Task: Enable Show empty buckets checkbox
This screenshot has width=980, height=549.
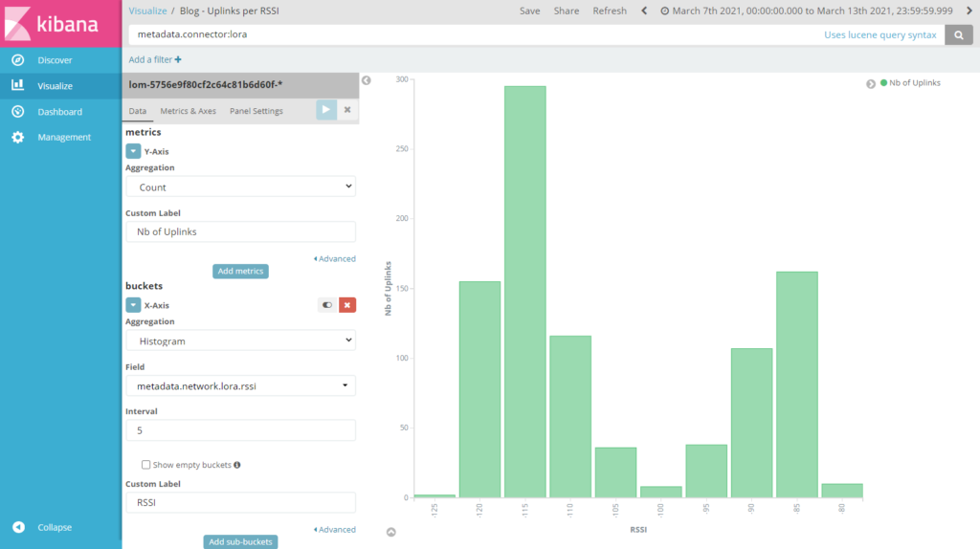Action: coord(145,465)
